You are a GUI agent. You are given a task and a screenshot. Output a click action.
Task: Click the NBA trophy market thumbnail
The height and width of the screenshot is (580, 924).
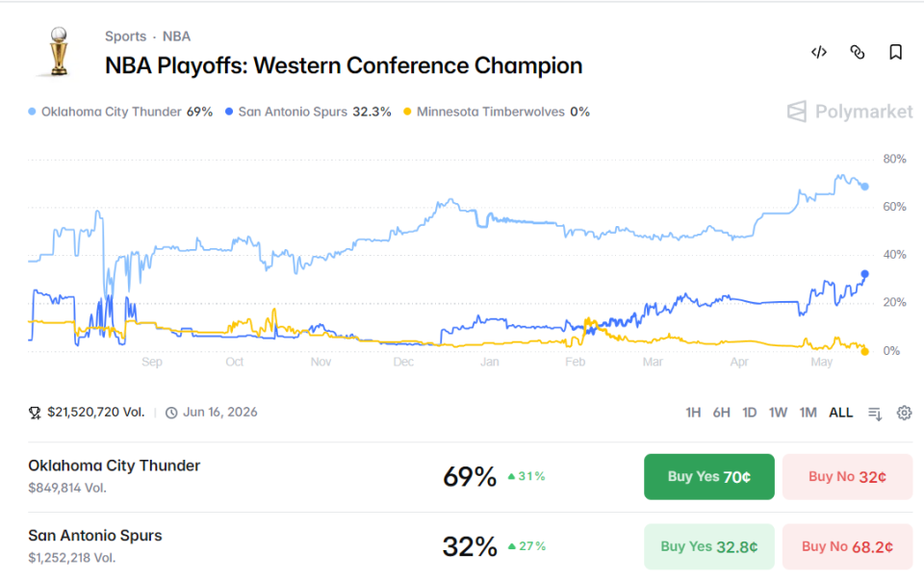click(59, 52)
